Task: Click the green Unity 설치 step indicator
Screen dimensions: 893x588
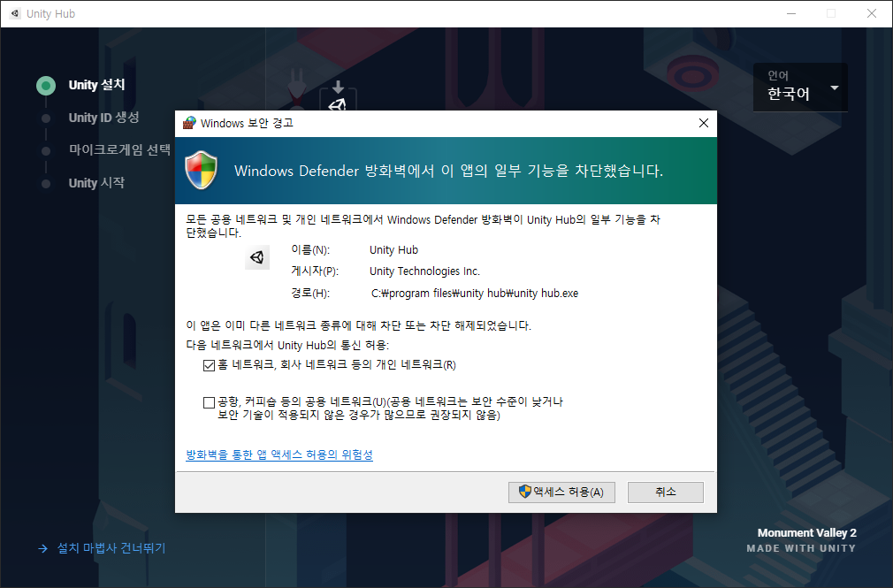Action: pyautogui.click(x=46, y=86)
